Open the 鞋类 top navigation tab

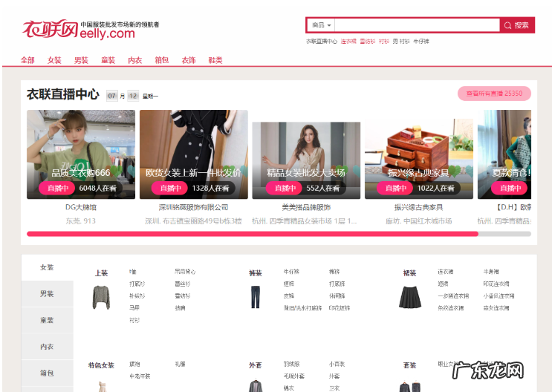[215, 60]
